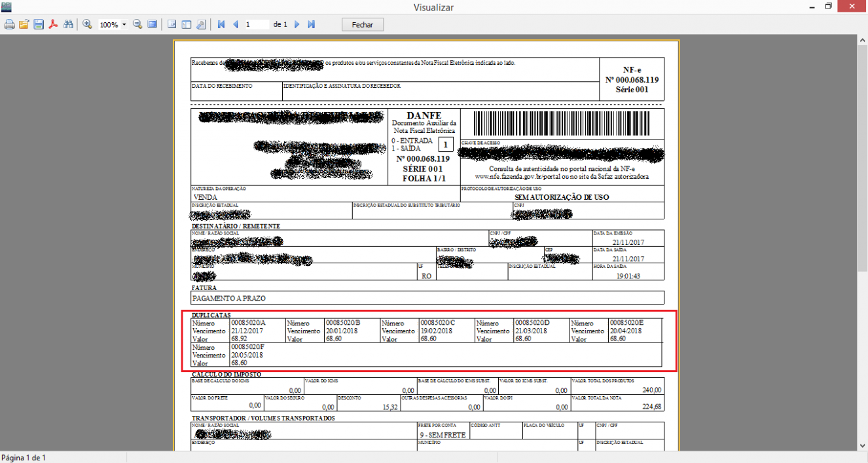Zoom out with the minus magnifier

(137, 24)
